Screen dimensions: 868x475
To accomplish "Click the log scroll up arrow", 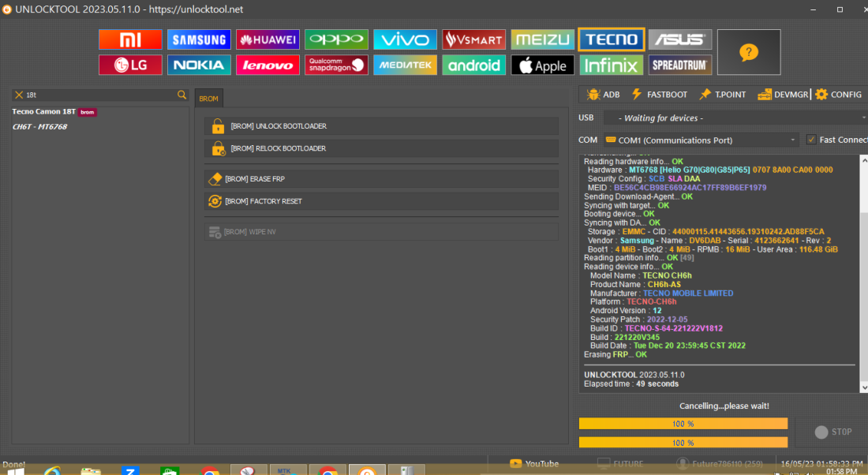I will point(863,160).
